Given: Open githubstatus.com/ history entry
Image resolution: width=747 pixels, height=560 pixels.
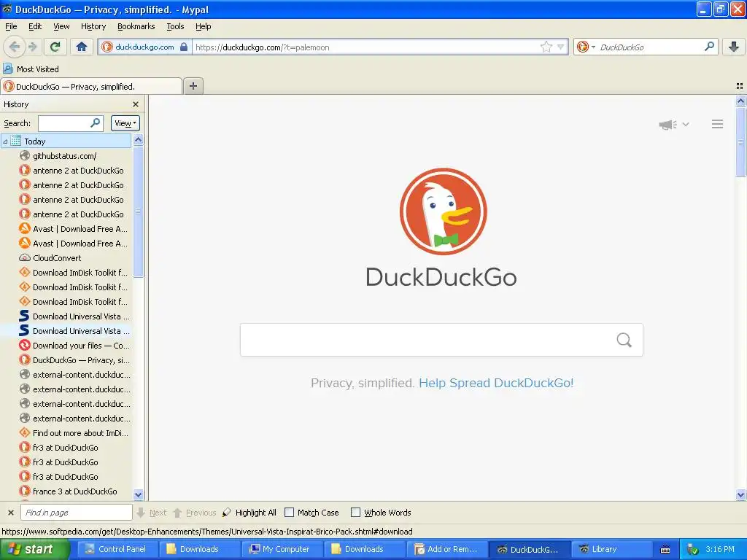Looking at the screenshot, I should coord(66,156).
